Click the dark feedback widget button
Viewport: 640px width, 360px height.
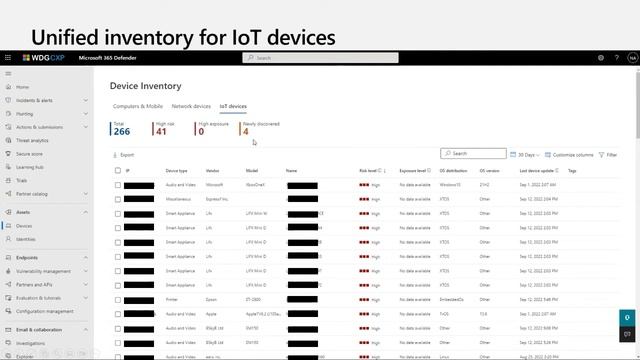click(627, 334)
